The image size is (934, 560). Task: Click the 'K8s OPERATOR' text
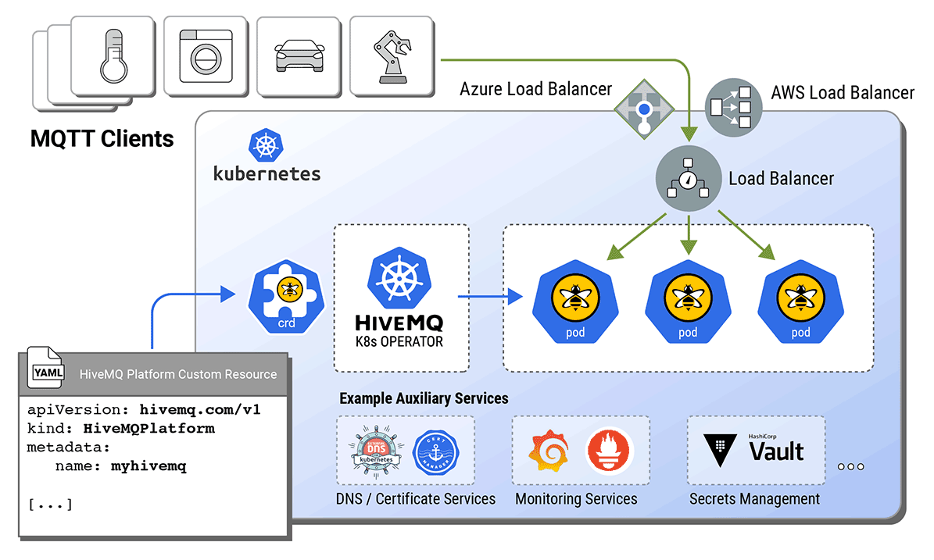pos(399,341)
